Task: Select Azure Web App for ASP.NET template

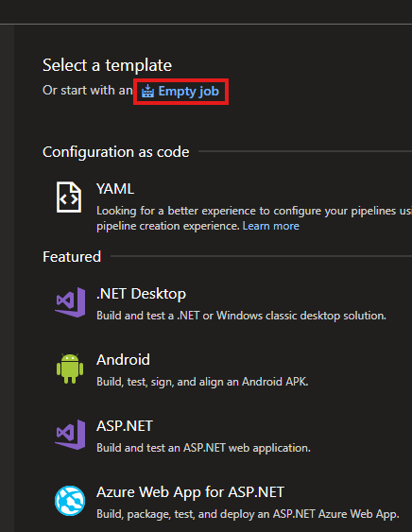Action: point(190,492)
